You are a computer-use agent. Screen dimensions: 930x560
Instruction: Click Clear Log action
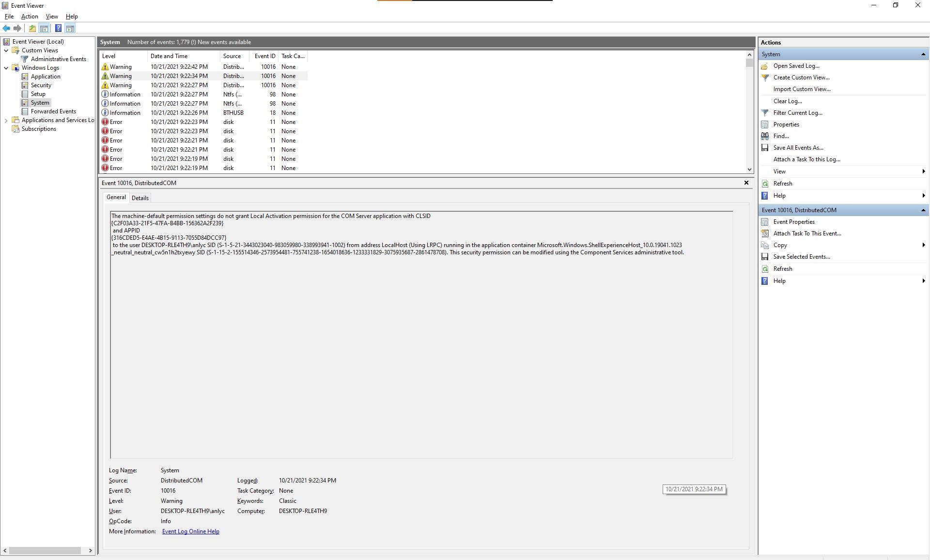787,101
